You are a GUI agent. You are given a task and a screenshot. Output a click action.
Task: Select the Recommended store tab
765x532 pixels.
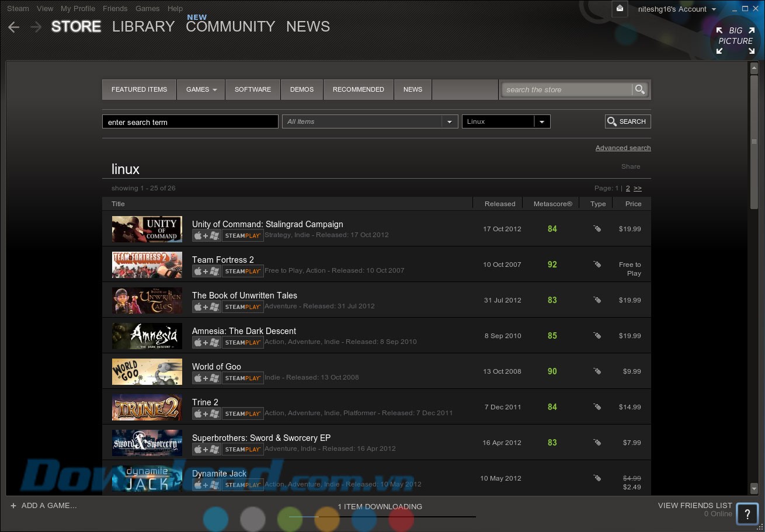(x=358, y=89)
